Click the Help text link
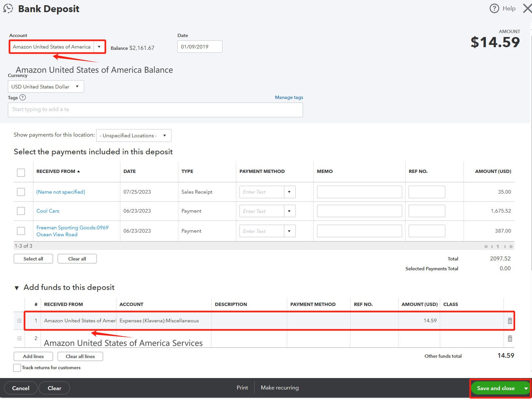The image size is (532, 399). click(x=509, y=9)
